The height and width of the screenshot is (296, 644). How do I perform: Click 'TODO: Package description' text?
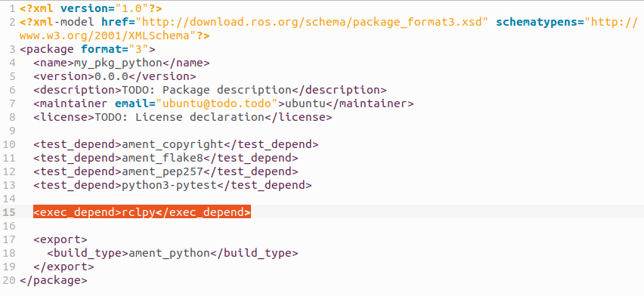click(x=206, y=90)
